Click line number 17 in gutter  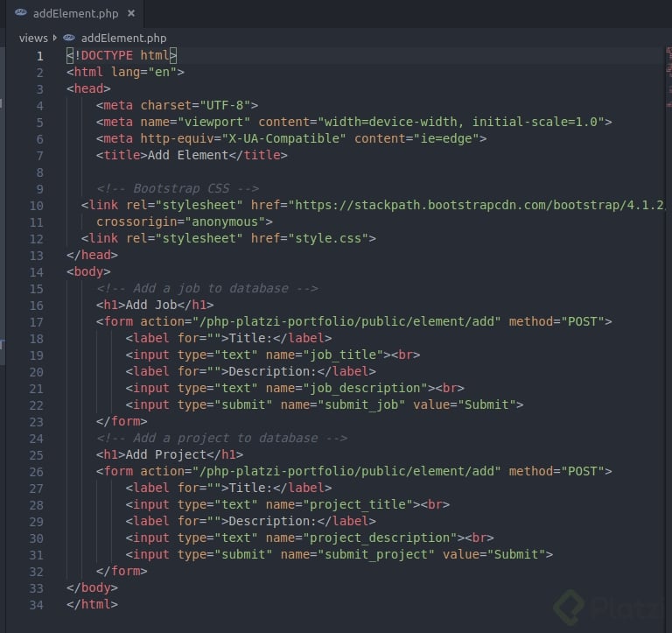pos(37,322)
